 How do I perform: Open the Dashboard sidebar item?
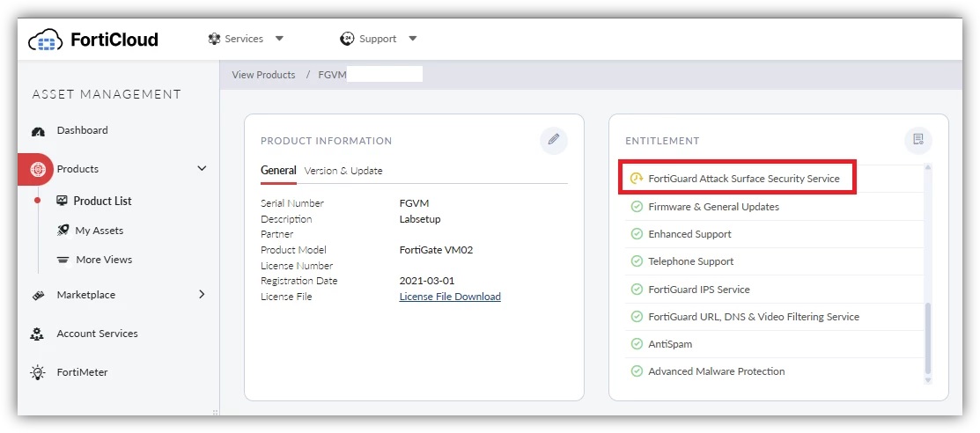[x=82, y=130]
